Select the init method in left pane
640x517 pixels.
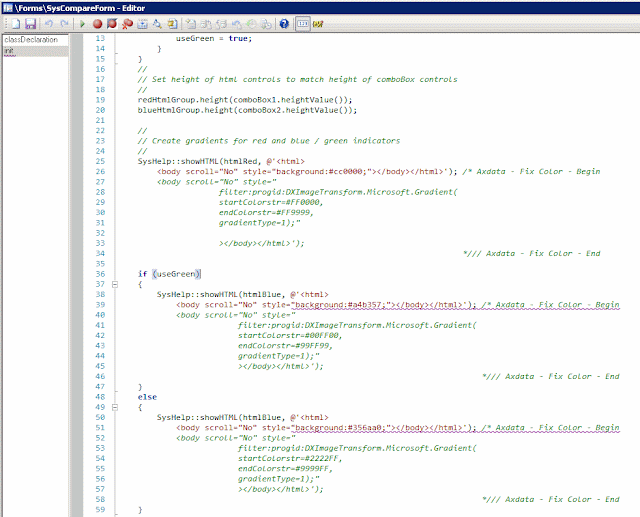tap(36, 51)
